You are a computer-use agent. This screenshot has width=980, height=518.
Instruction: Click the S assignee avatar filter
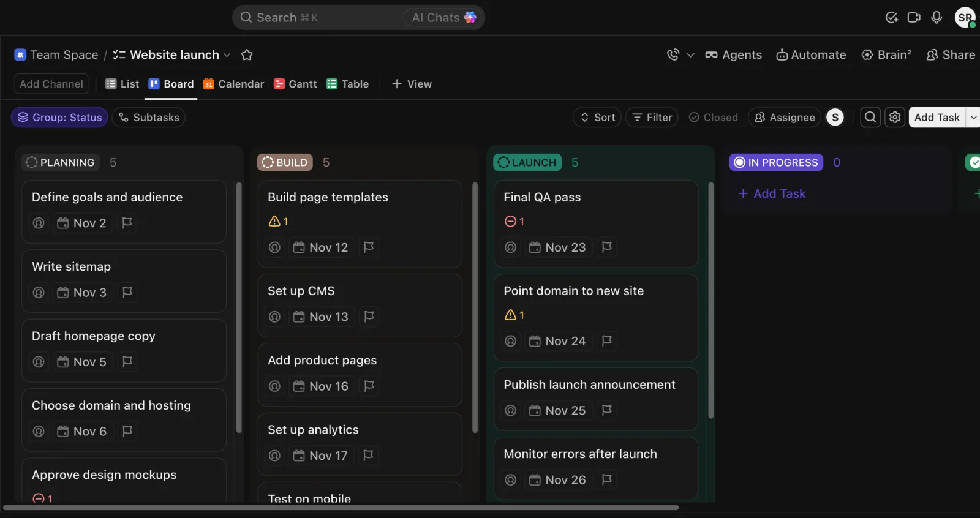coord(835,118)
